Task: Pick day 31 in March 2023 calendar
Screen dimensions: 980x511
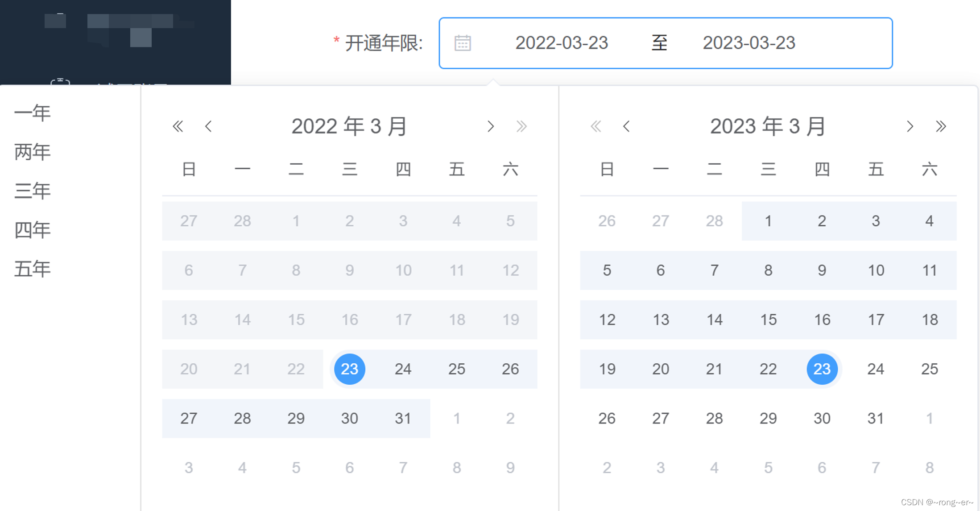Action: click(875, 418)
